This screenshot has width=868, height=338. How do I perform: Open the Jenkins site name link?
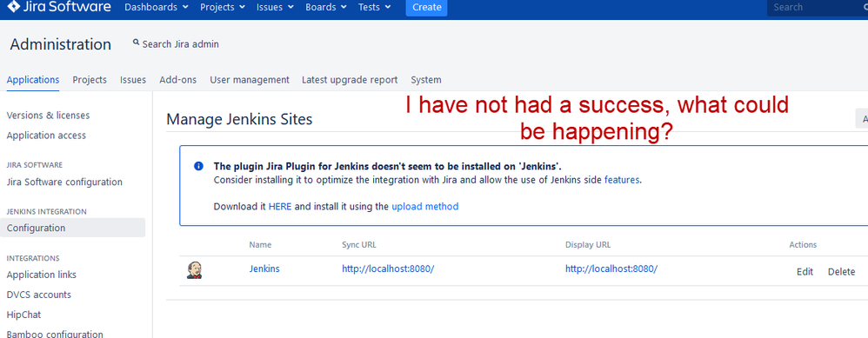pyautogui.click(x=264, y=268)
